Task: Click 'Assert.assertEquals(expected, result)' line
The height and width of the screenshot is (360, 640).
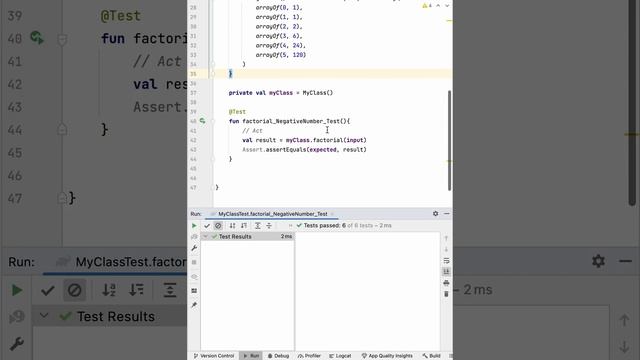Action: [x=304, y=150]
